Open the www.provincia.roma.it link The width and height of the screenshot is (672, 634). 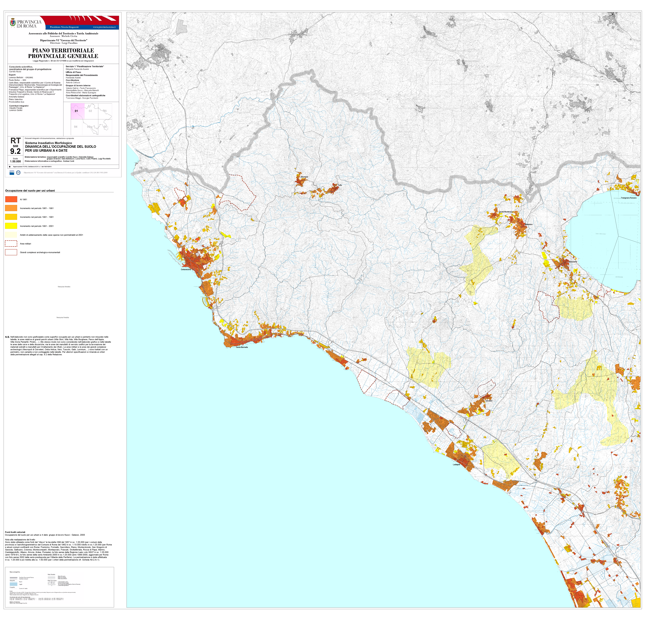tap(104, 27)
